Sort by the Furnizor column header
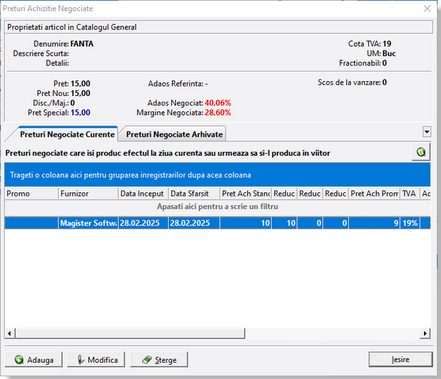 coord(88,194)
